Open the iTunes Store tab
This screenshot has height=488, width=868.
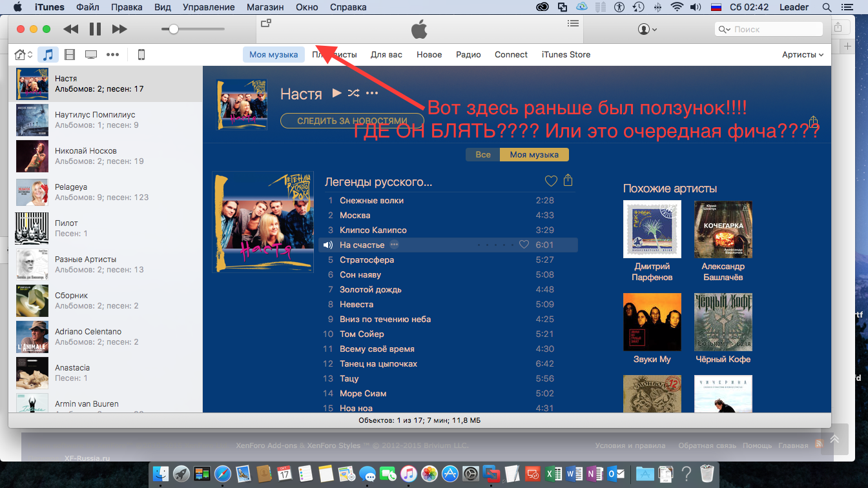click(566, 55)
